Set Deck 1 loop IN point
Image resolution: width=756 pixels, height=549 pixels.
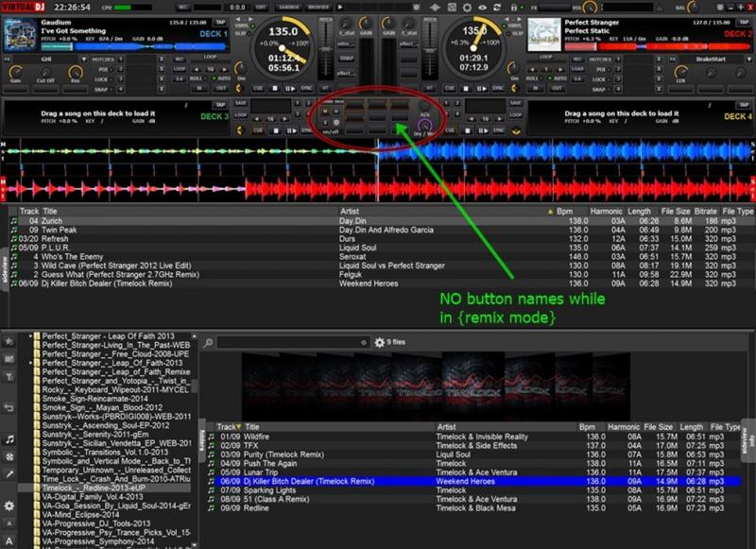(198, 89)
